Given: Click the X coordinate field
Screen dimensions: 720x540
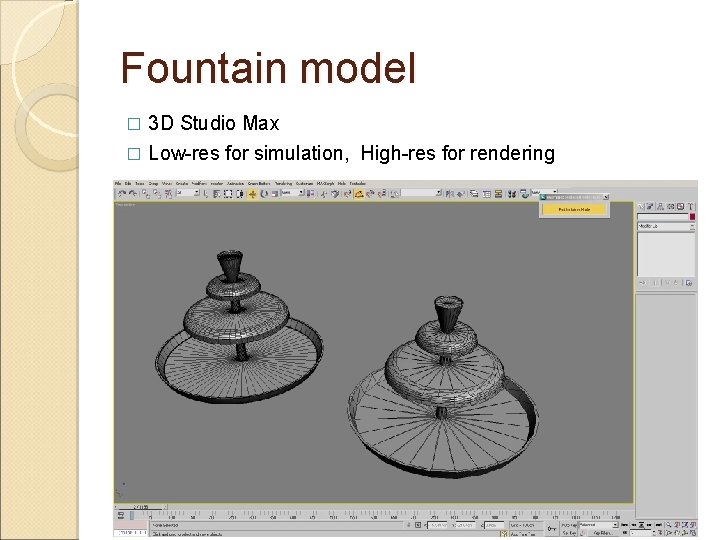Looking at the screenshot, I should tap(437, 525).
